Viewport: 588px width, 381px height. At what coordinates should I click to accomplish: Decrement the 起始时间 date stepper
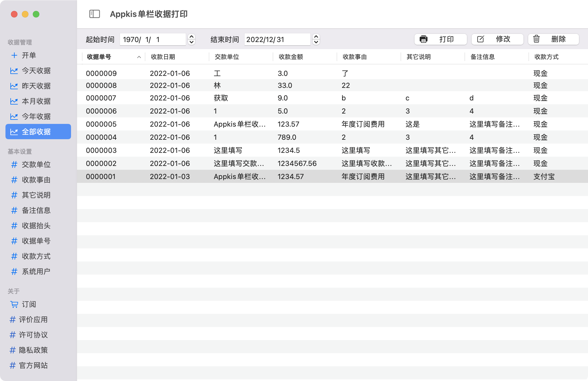point(192,42)
